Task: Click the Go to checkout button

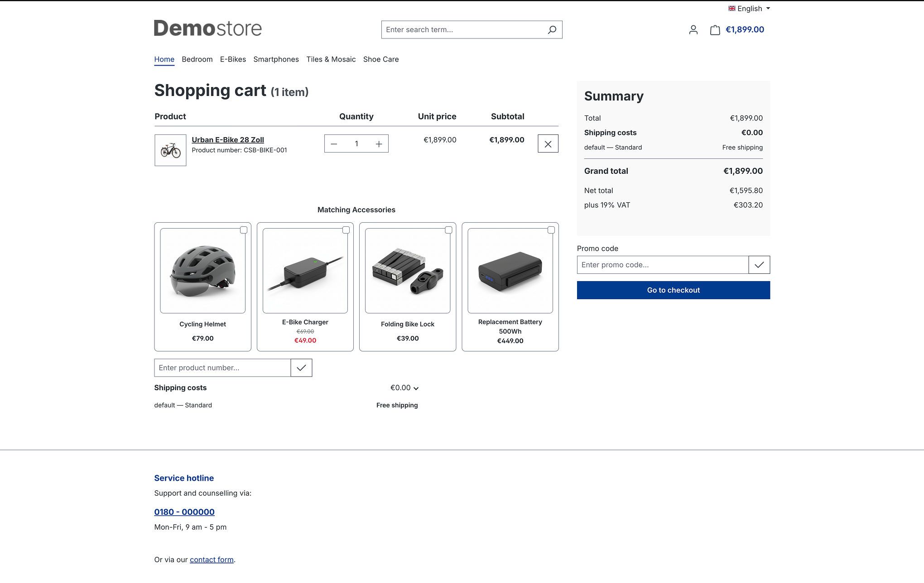Action: point(673,290)
